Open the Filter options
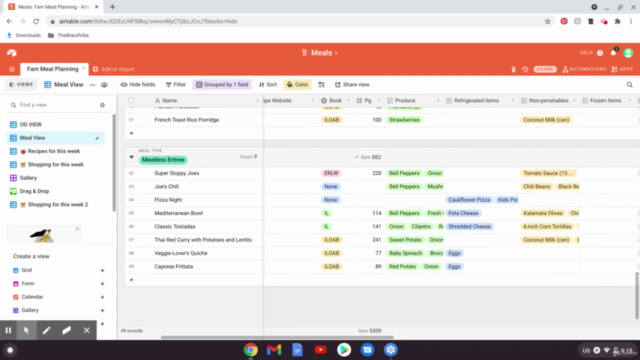 tap(176, 84)
